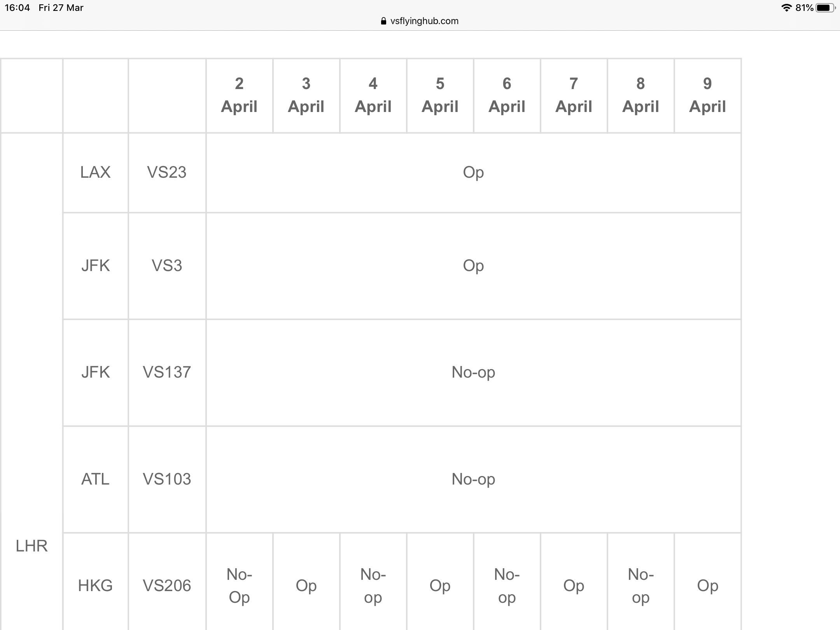Click the VS23 flight number cell
Image resolution: width=840 pixels, height=630 pixels.
click(x=167, y=172)
